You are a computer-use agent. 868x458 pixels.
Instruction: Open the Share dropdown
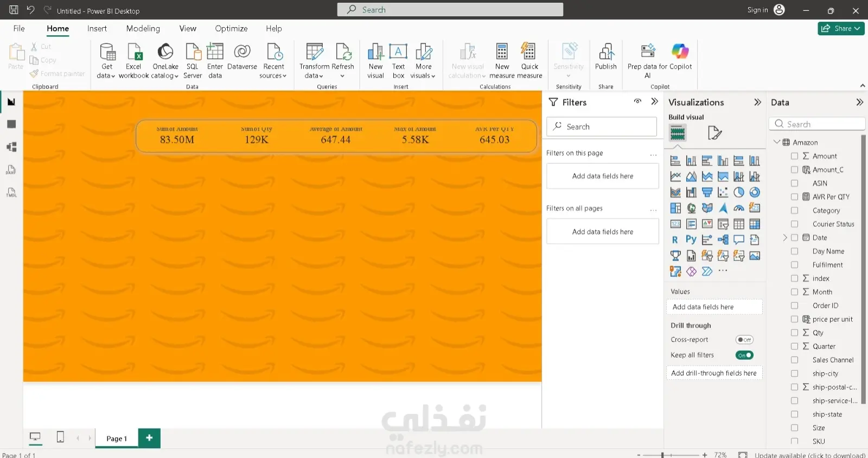841,28
